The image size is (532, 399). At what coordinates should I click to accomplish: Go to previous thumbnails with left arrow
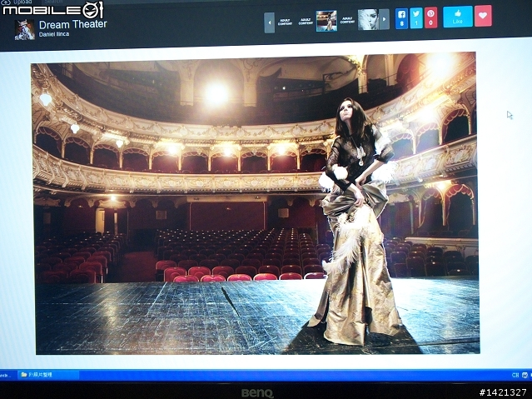click(270, 22)
